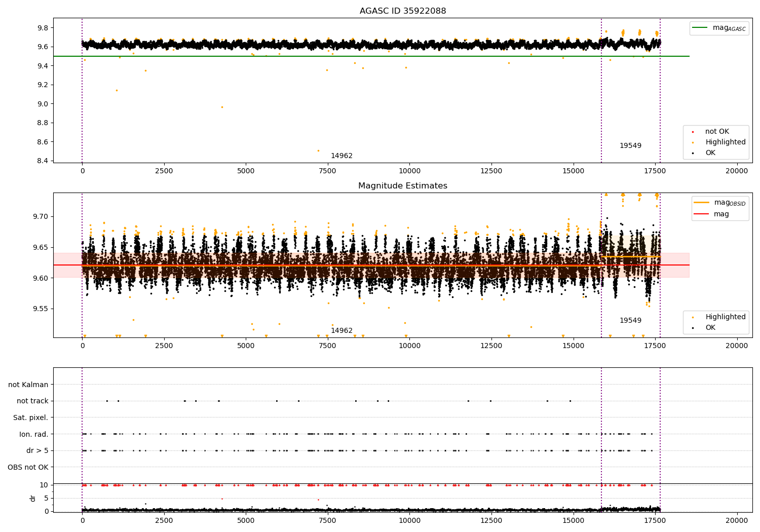Click the '9.65' y-tick of middle plot

[41, 247]
